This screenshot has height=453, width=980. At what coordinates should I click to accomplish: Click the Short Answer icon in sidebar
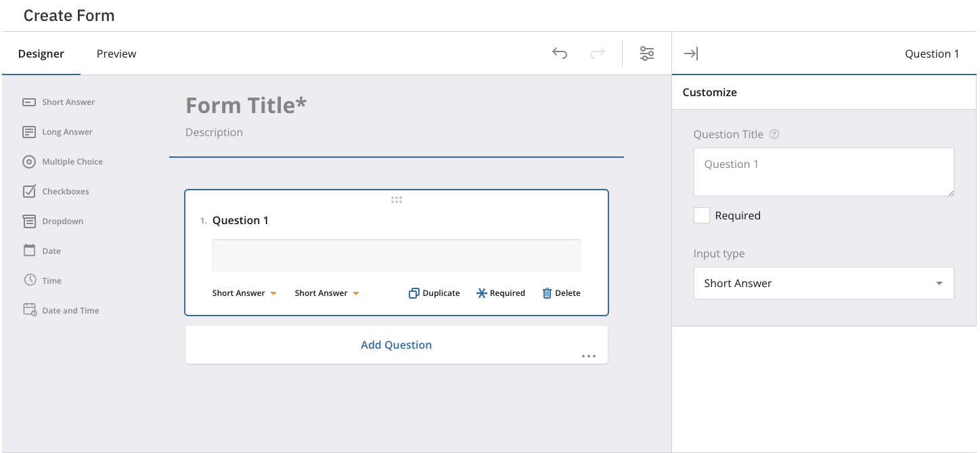click(29, 102)
